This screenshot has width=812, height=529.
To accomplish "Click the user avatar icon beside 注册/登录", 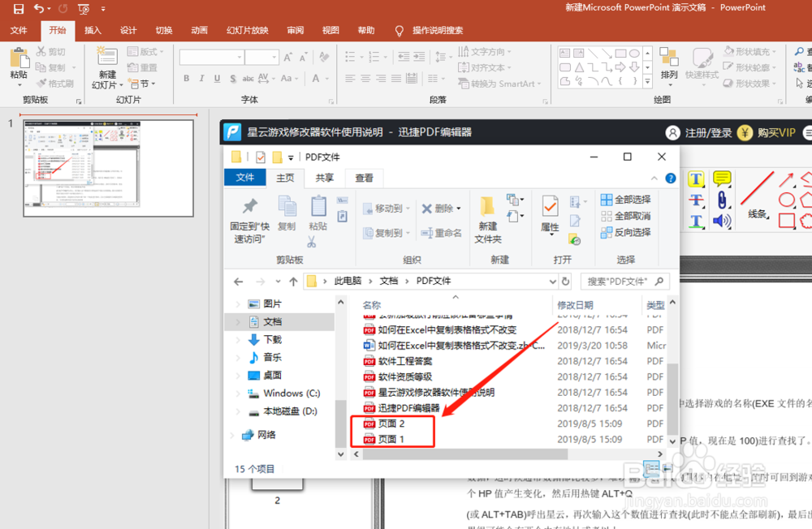I will tap(672, 133).
